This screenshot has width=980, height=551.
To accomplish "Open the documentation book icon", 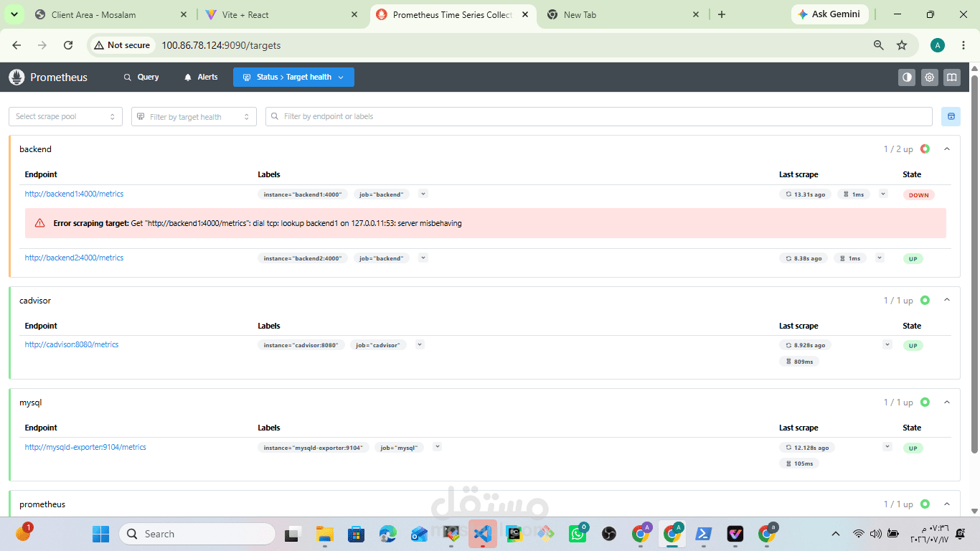I will coord(952,77).
